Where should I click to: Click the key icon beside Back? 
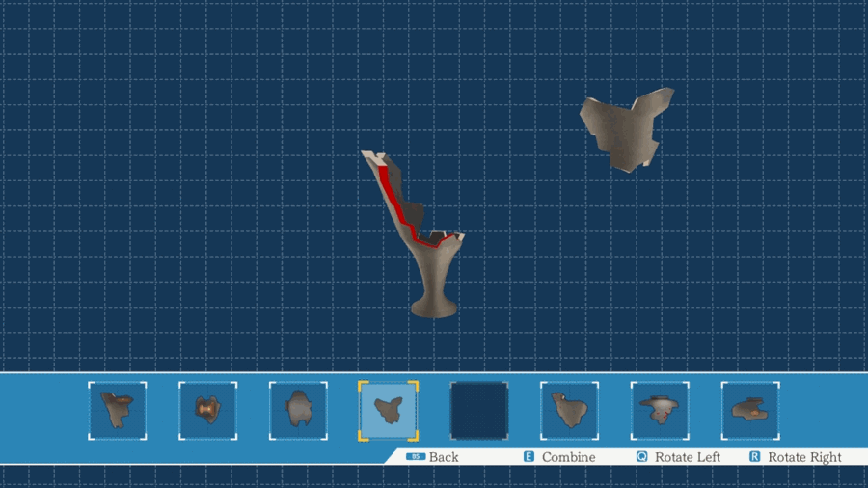[x=415, y=456]
